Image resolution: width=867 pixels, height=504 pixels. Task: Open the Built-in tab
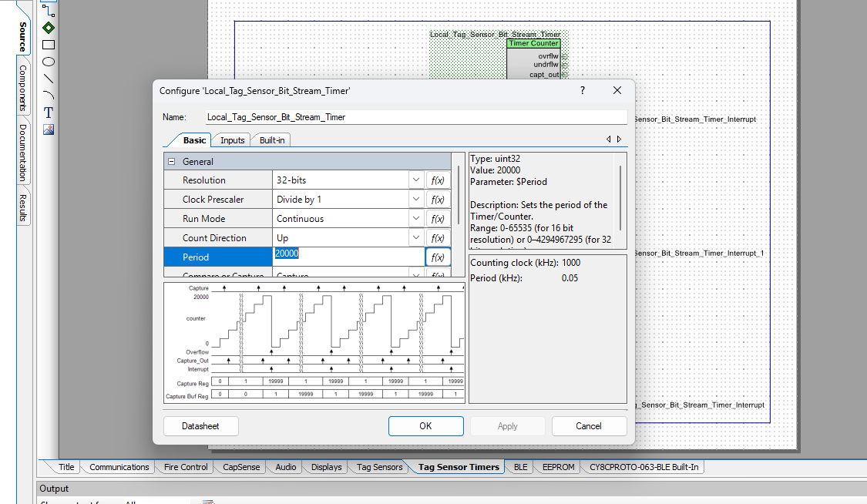tap(271, 140)
